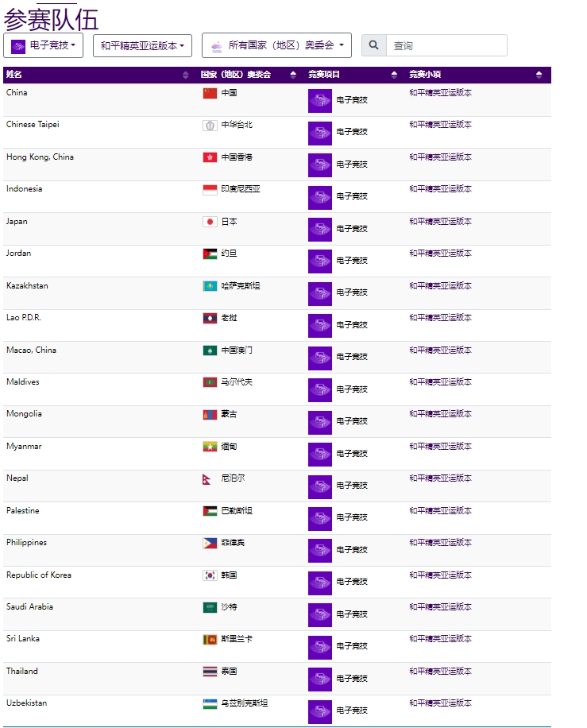Open the Hong Kong, China team link
587x728 pixels.
40,157
